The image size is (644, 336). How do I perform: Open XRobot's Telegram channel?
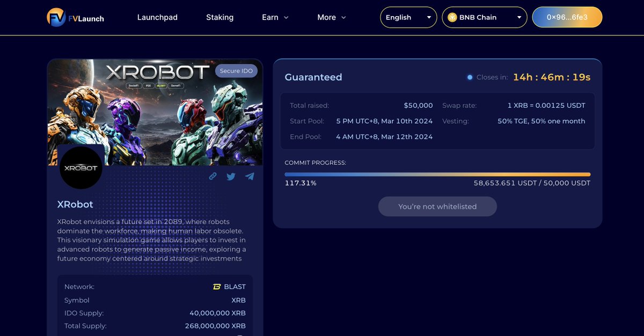click(249, 176)
